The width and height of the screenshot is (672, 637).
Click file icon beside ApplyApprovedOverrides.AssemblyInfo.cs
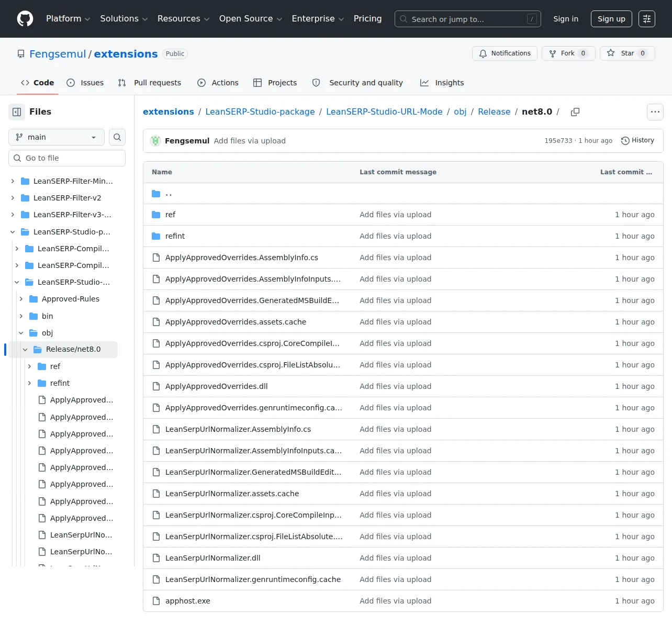click(x=156, y=258)
